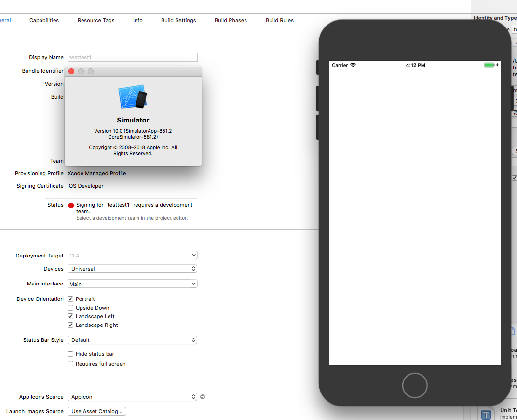This screenshot has width=517, height=420.
Task: Click the iPhone simulator home button
Action: click(x=415, y=385)
